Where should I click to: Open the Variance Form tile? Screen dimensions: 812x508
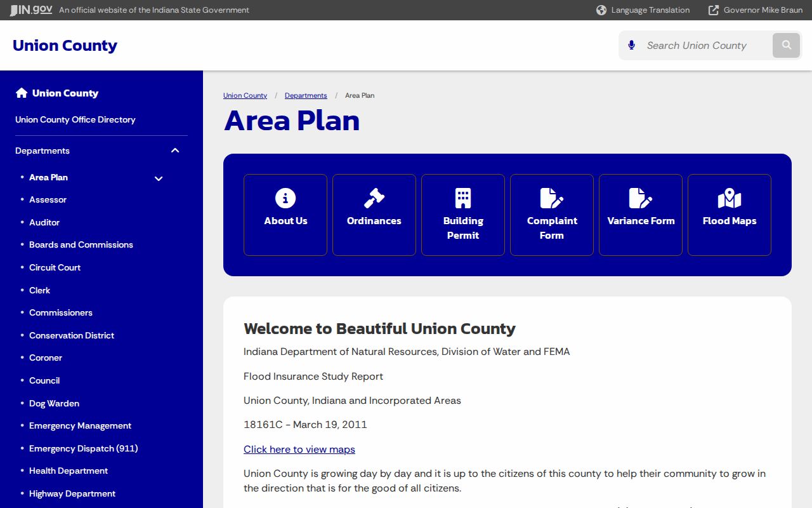641,215
